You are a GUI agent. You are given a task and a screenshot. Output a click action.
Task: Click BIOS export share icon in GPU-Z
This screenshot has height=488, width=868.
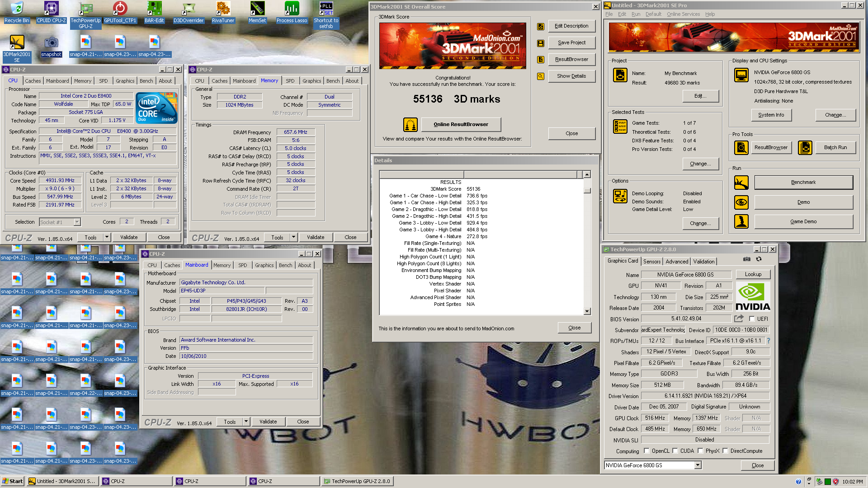[x=739, y=319]
